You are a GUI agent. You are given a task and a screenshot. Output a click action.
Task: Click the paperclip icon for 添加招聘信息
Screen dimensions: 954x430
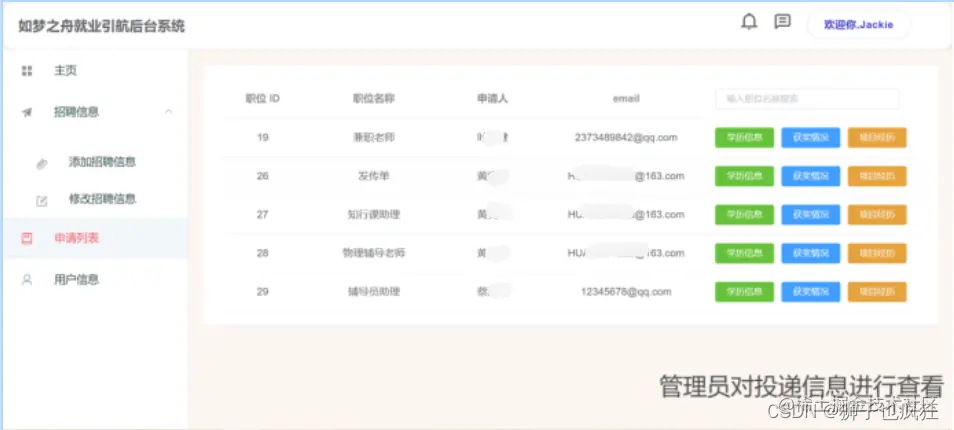[x=41, y=163]
